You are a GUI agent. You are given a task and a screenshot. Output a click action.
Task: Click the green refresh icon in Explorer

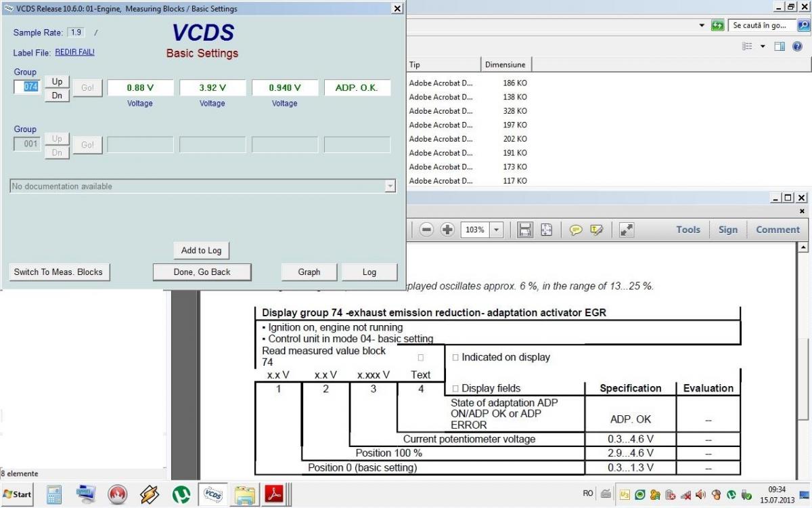point(717,25)
